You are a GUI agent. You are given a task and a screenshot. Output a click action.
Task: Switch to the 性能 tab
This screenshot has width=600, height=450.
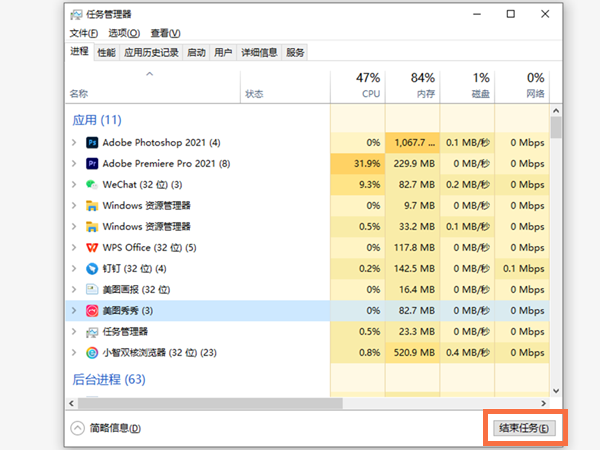[106, 52]
